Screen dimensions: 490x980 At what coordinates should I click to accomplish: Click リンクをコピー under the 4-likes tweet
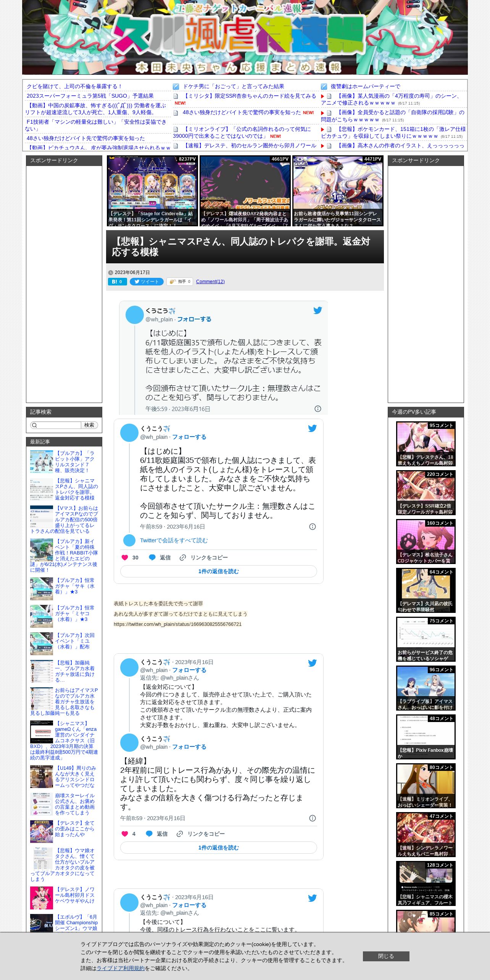(x=201, y=834)
